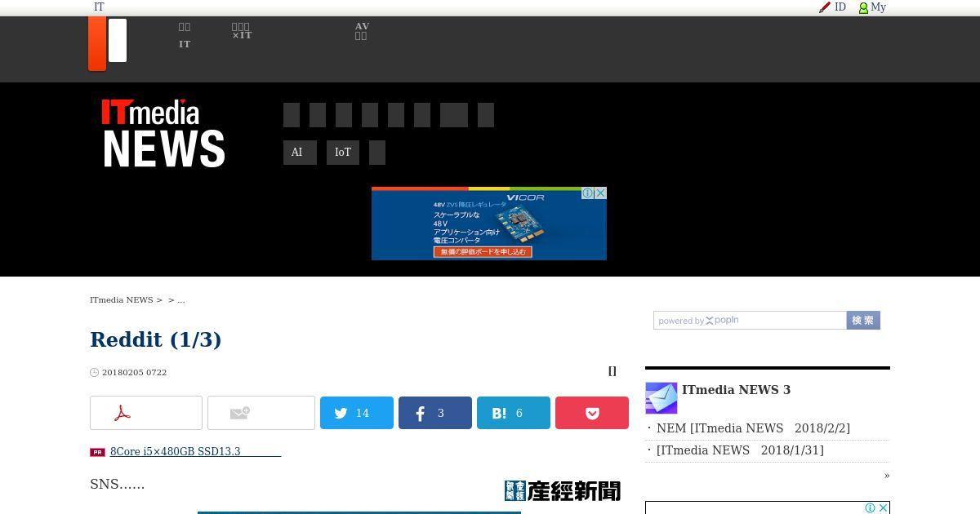This screenshot has width=980, height=514.
Task: Click the 検索 search button
Action: (x=863, y=321)
